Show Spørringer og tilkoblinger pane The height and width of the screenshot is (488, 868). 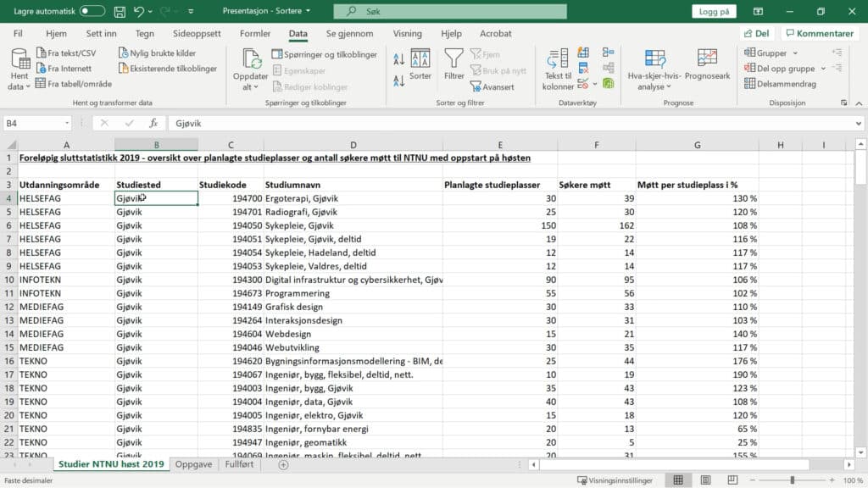click(x=325, y=54)
